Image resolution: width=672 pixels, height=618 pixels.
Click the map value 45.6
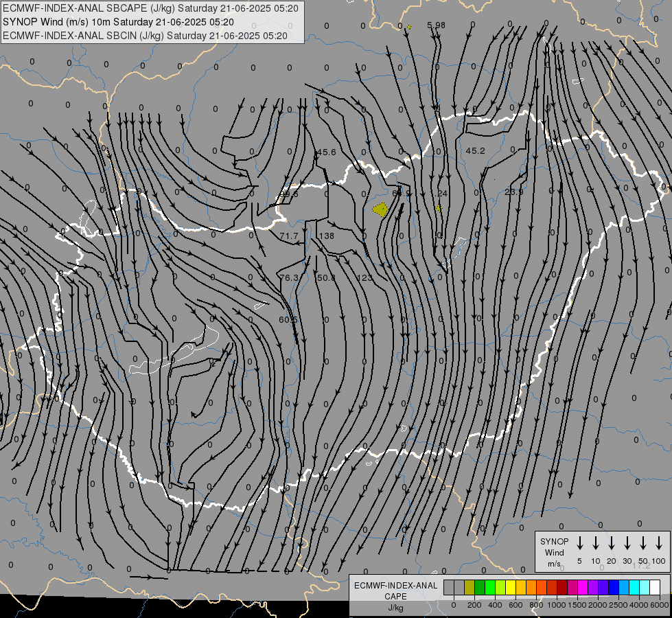(327, 152)
